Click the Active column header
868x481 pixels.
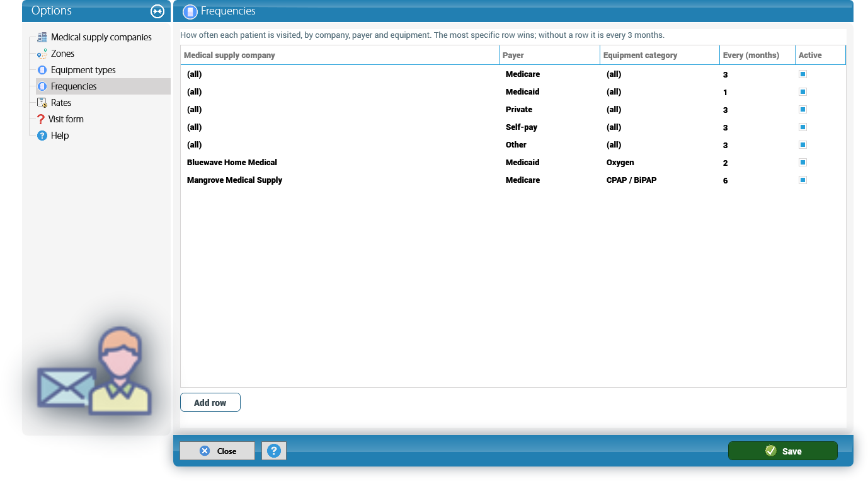click(x=821, y=55)
